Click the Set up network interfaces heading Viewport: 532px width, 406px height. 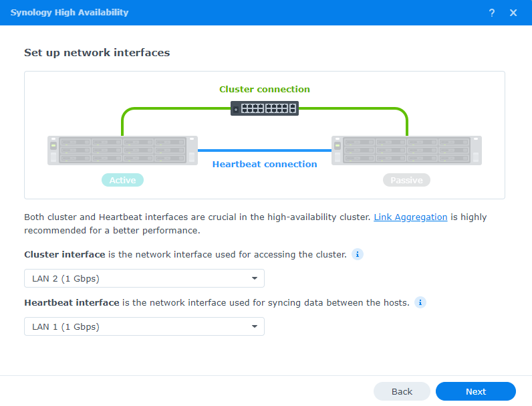(x=97, y=52)
